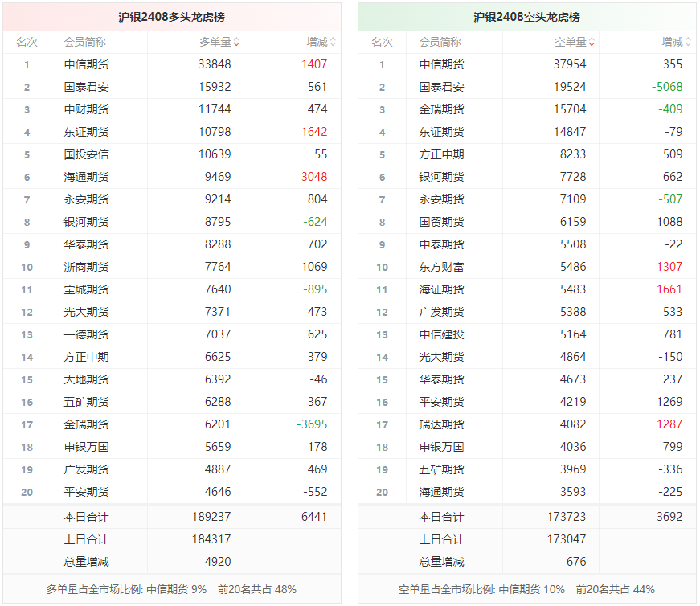
Task: Click 东证期货 long volume 10798
Action: (x=215, y=132)
